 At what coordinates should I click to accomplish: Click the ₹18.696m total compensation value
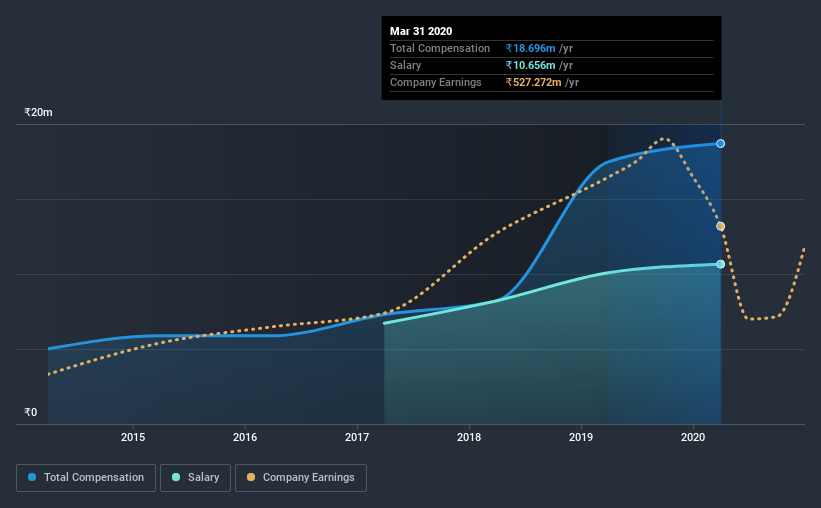point(530,48)
